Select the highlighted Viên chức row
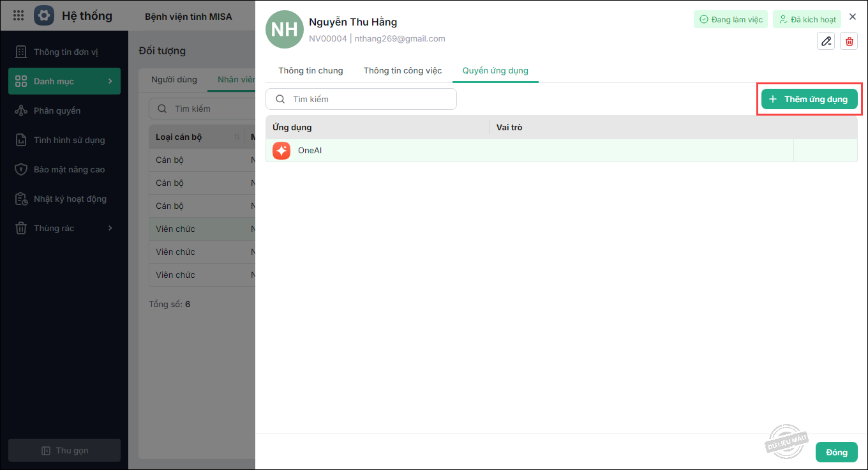Viewport: 868px width, 470px height. click(x=202, y=229)
